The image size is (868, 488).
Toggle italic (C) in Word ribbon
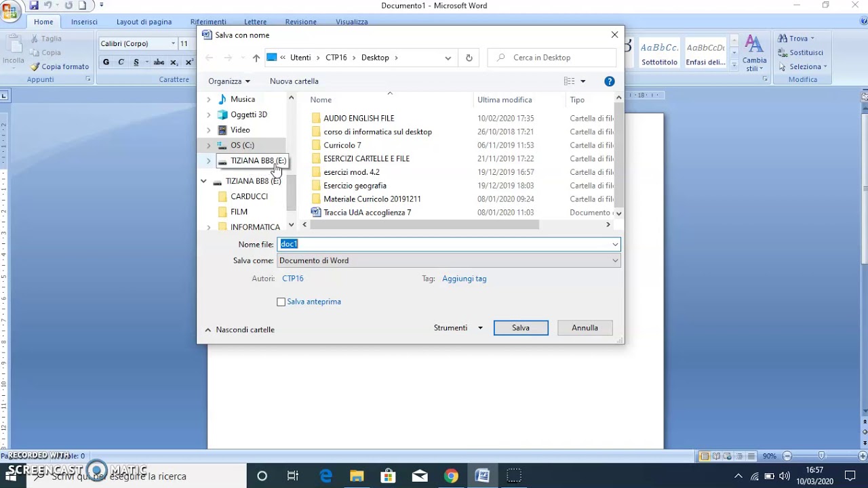point(121,62)
